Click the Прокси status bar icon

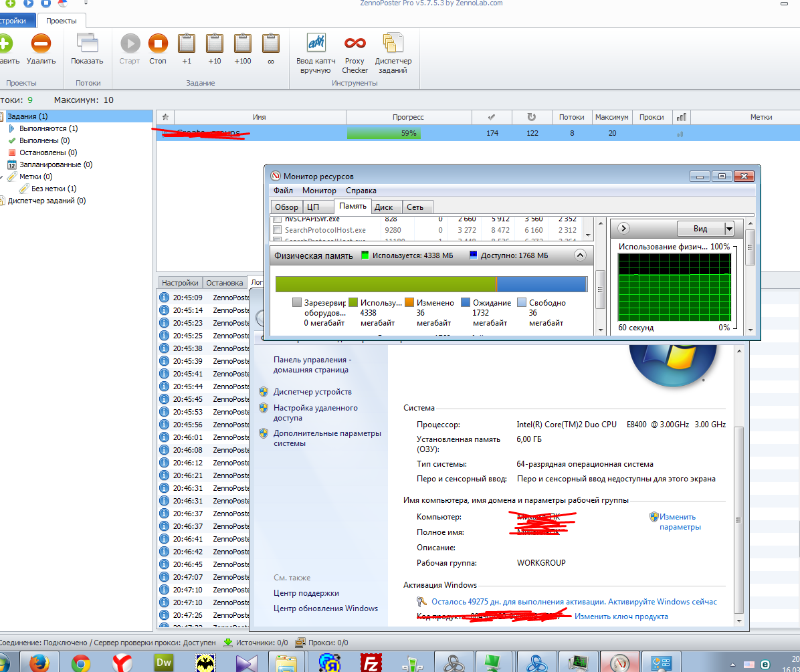coord(300,643)
